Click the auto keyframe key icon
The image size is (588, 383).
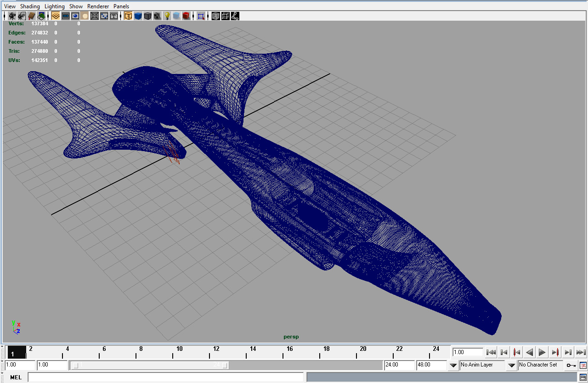point(571,366)
